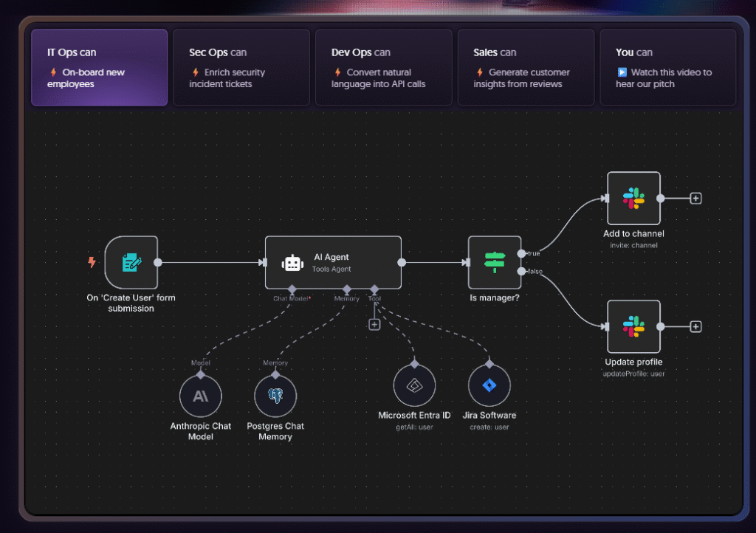Click the Jira Software diamond node icon
756x533 pixels.
click(489, 384)
